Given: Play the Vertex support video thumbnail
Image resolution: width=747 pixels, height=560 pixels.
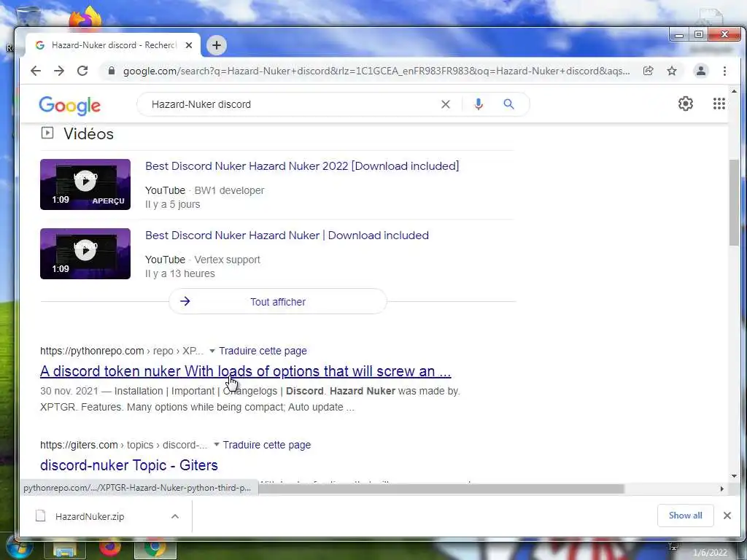Looking at the screenshot, I should (x=85, y=254).
